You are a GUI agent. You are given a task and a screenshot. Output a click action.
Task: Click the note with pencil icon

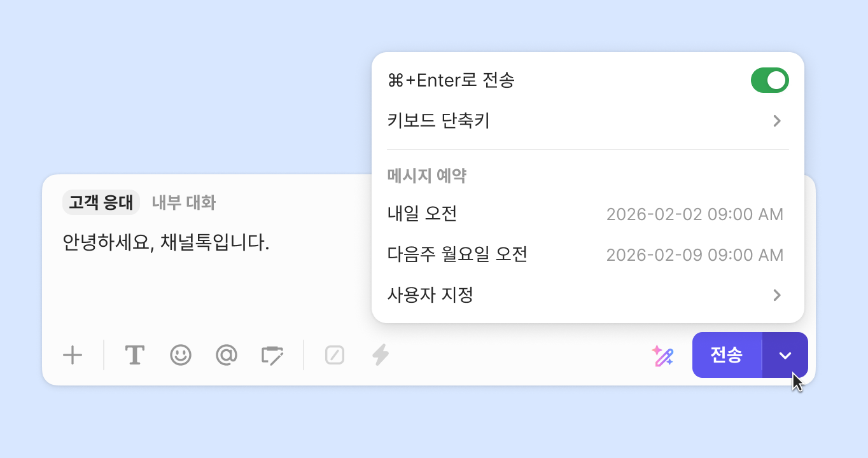tap(272, 355)
